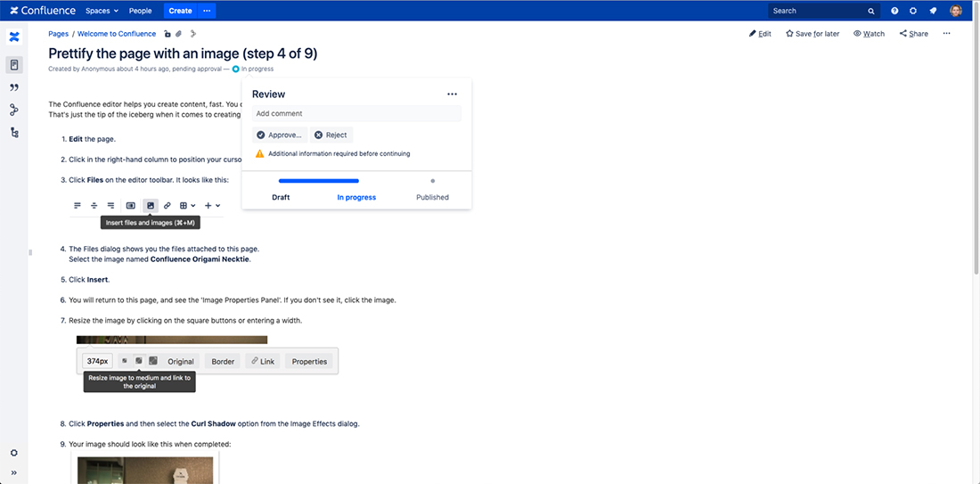
Task: Open attachments via the paperclip icon
Action: click(x=178, y=34)
